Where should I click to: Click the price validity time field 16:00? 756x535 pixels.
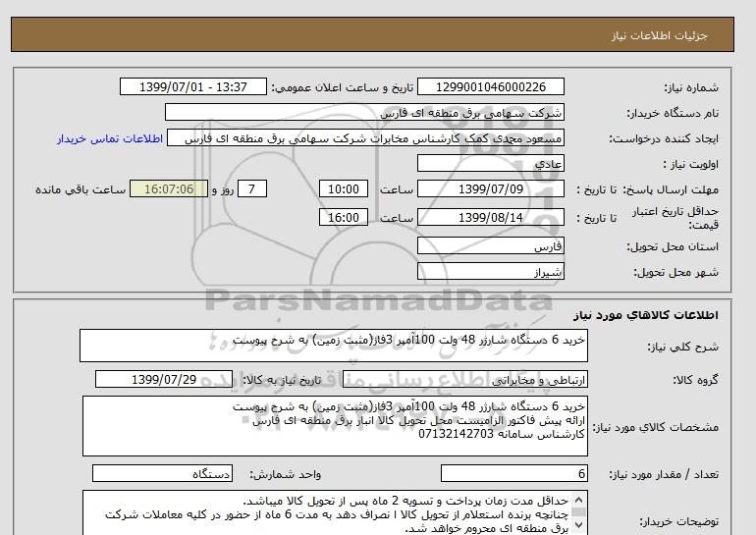[x=344, y=217]
